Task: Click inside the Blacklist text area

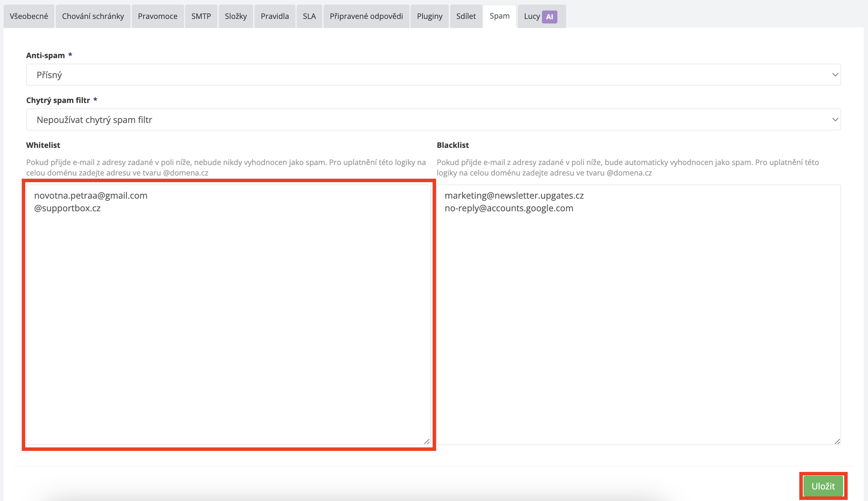Action: 638,315
